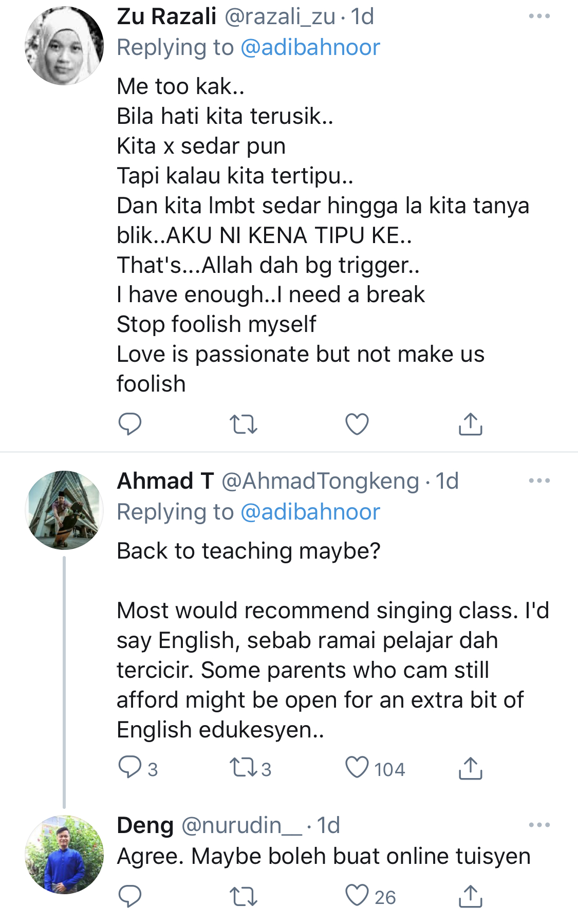Open more options on Zu Razali's tweet

click(x=539, y=16)
